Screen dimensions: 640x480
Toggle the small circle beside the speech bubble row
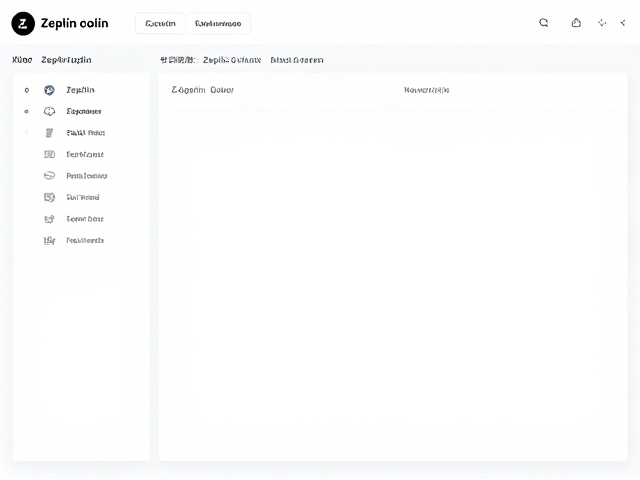27,111
